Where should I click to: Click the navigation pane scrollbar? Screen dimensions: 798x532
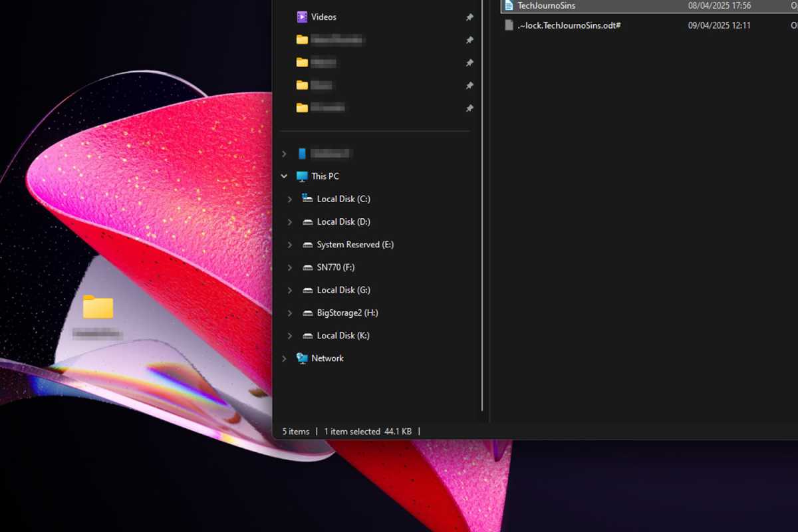coord(481,199)
